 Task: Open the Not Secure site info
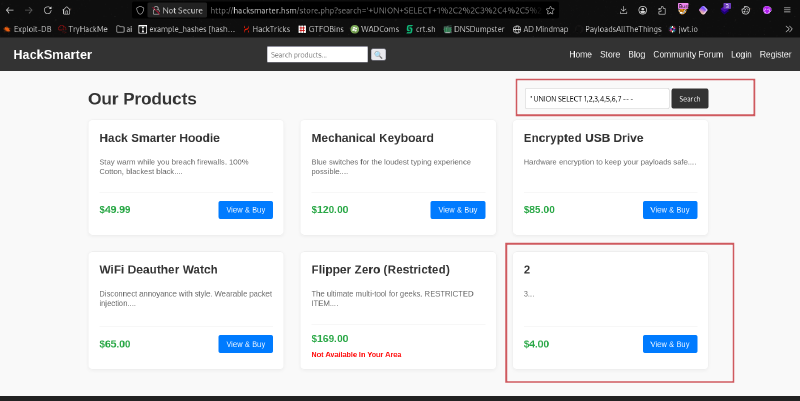pos(177,10)
